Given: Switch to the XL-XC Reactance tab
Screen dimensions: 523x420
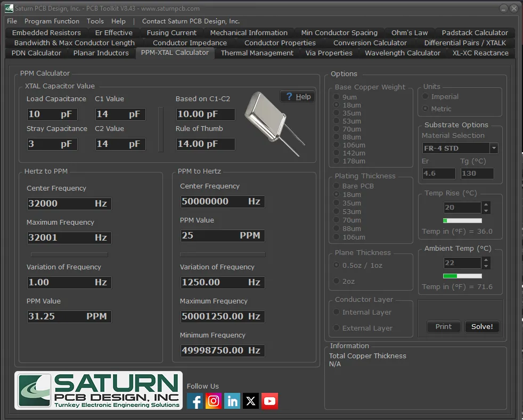Looking at the screenshot, I should [480, 53].
